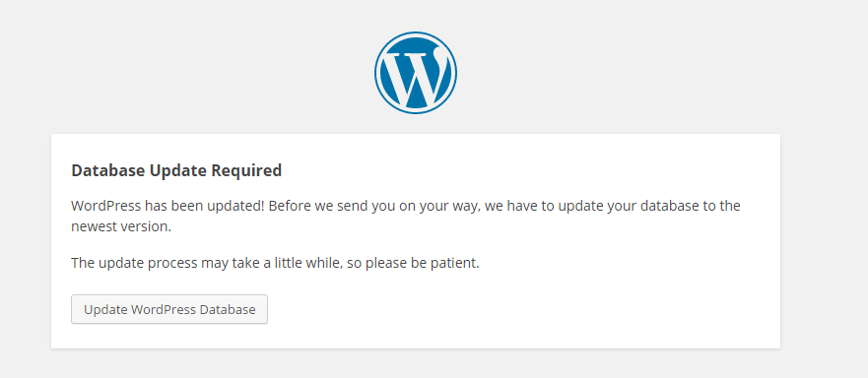The image size is (868, 378).
Task: Click 'update your database to the' phrase
Action: pos(649,206)
